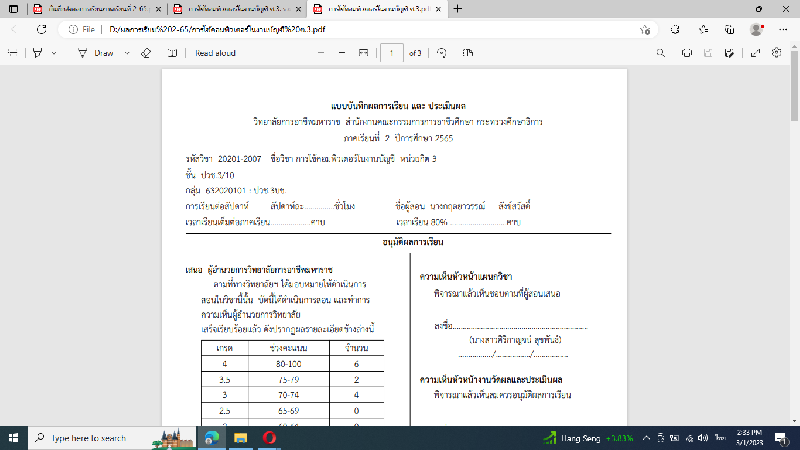Click the address bar file path
Image resolution: width=800 pixels, height=450 pixels.
click(x=217, y=30)
